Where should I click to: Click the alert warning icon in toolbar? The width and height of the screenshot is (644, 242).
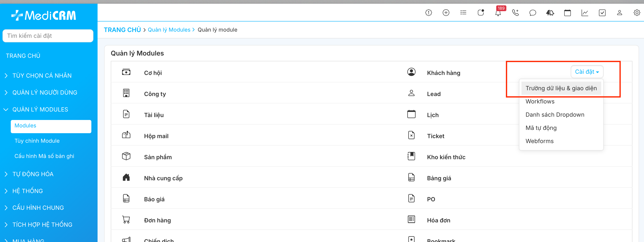428,13
